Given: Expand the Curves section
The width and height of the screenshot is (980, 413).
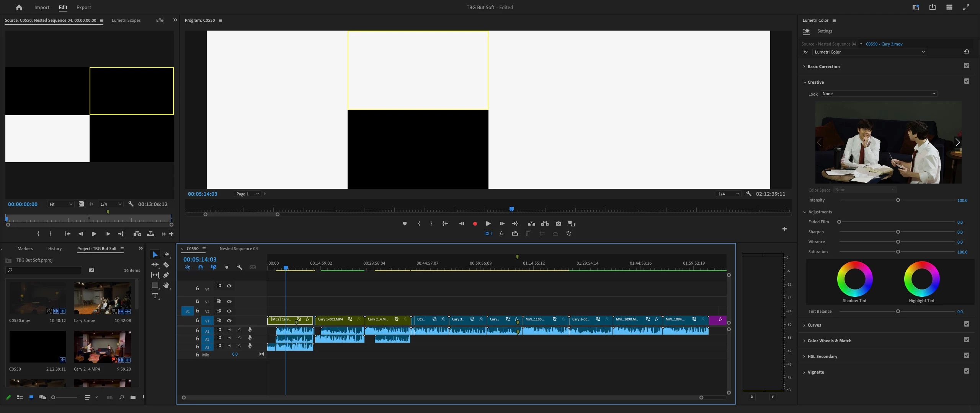Looking at the screenshot, I should point(814,325).
